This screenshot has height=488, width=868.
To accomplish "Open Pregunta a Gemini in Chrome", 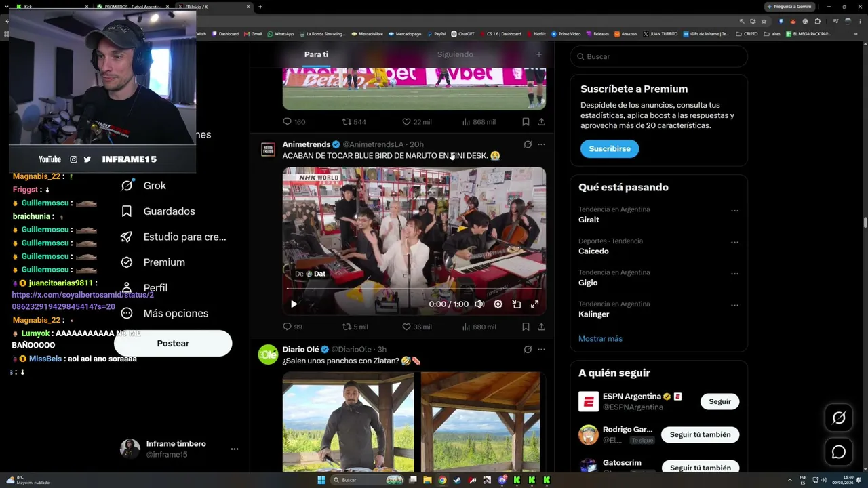I will coord(789,7).
